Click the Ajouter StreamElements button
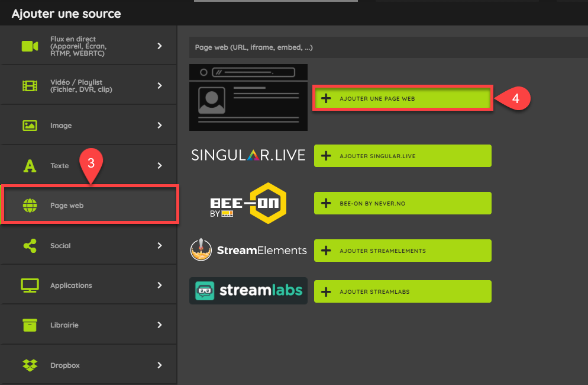 coord(403,251)
